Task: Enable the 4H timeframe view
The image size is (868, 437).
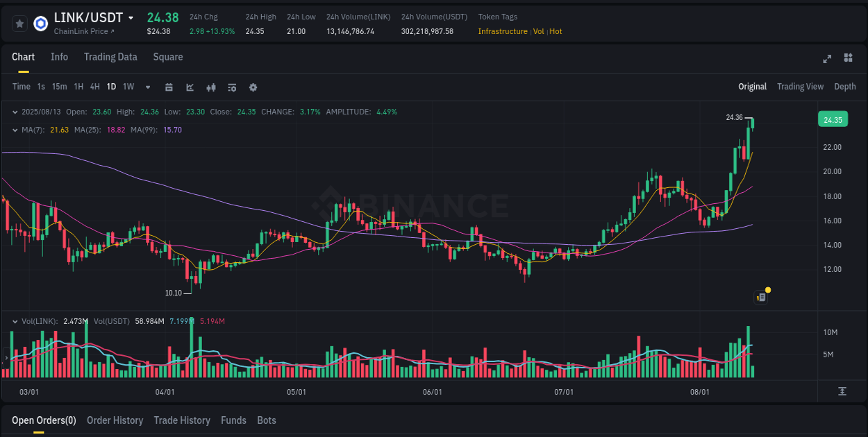Action: (x=94, y=87)
